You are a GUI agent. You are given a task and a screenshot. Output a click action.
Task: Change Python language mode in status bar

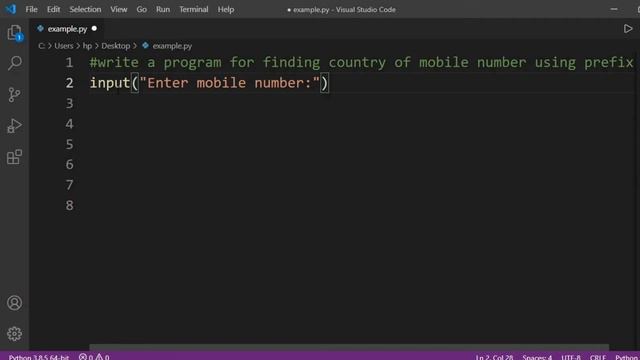627,357
